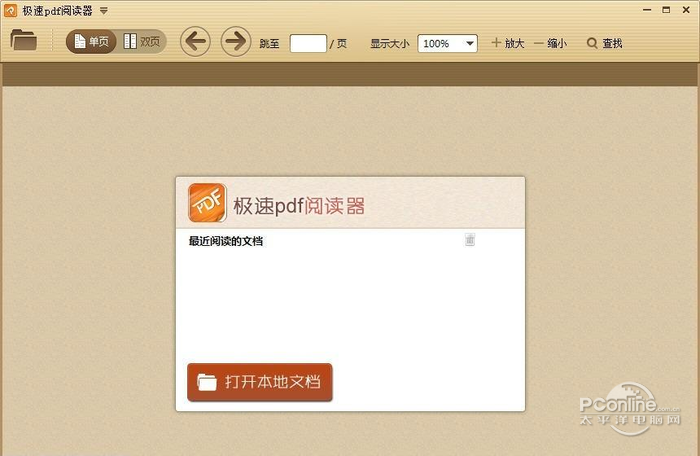Minimize the PDF reader window
The image size is (700, 456).
point(647,10)
